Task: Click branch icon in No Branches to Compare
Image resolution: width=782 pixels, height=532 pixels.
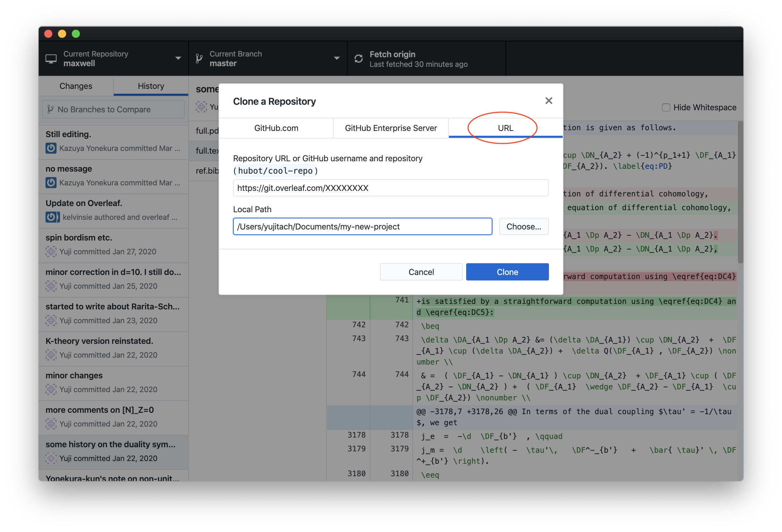Action: coord(50,109)
